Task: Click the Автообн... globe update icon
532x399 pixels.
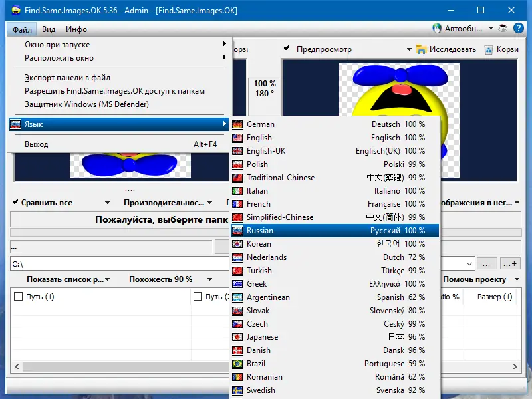Action: (437, 28)
